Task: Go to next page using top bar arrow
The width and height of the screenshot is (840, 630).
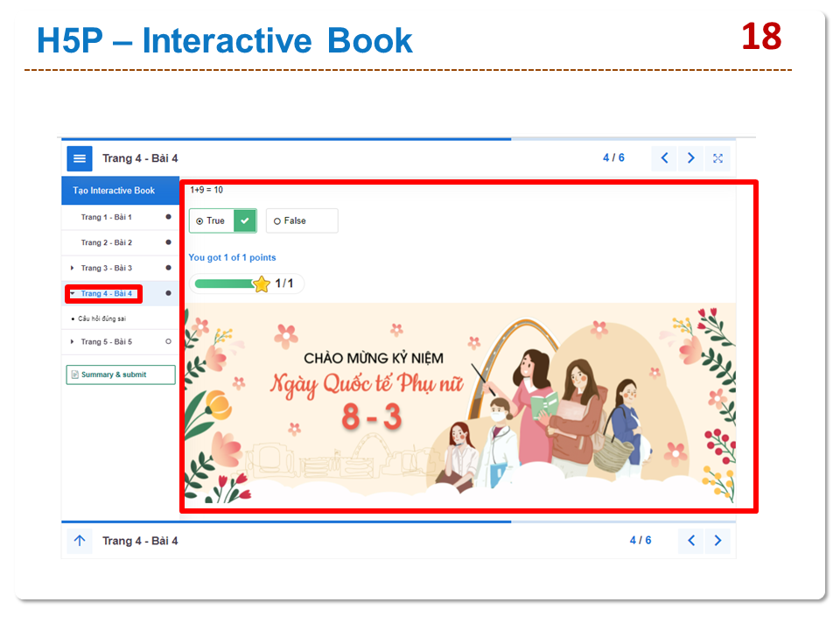Action: [x=691, y=158]
